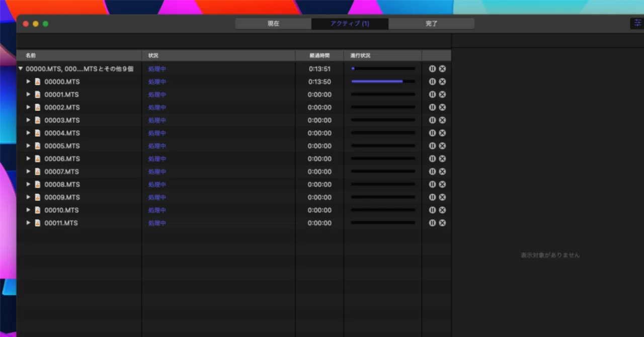This screenshot has width=644, height=337.
Task: Pause the 00010.MTS job
Action: [x=432, y=210]
